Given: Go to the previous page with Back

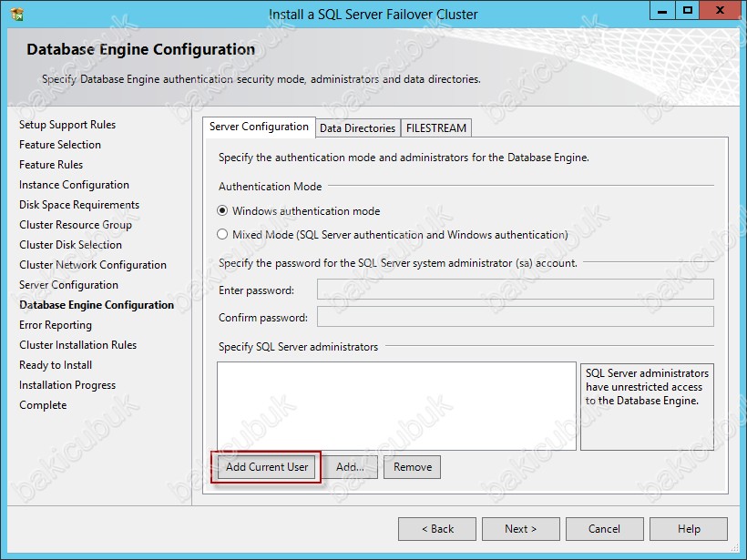Looking at the screenshot, I should tap(437, 529).
